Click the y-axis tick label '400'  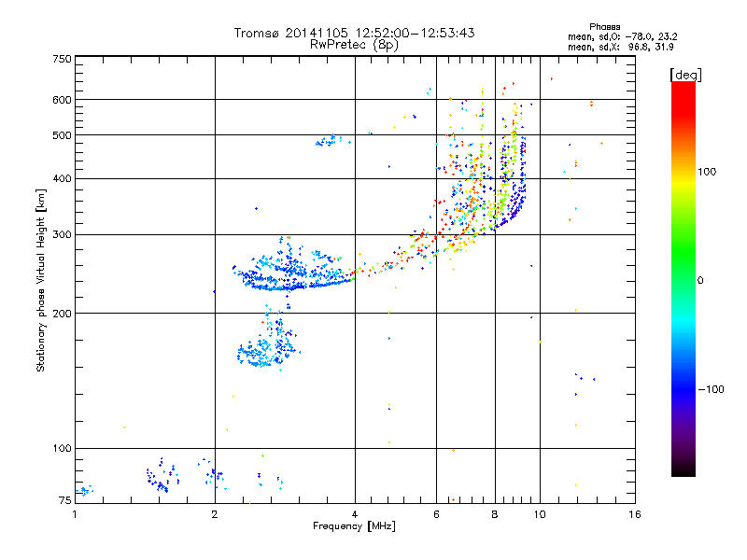point(62,178)
